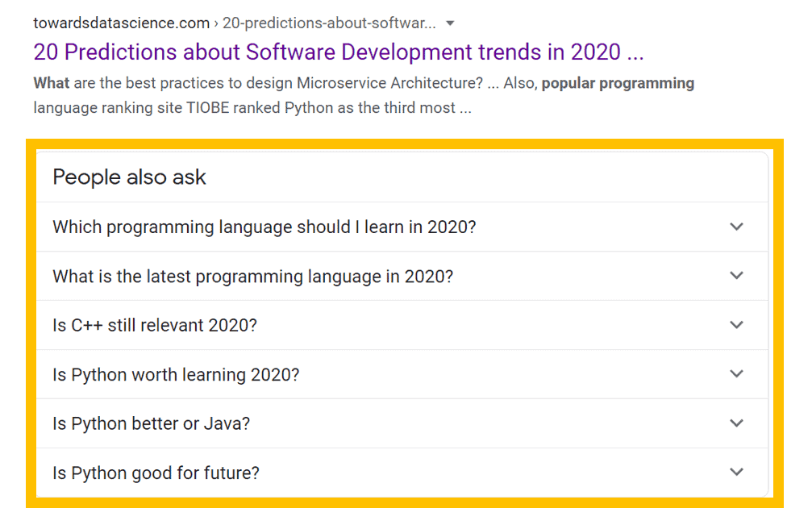This screenshot has width=812, height=529.
Task: Click chevron next to 'Is C++ still relevant 2020?'
Action: pos(736,325)
